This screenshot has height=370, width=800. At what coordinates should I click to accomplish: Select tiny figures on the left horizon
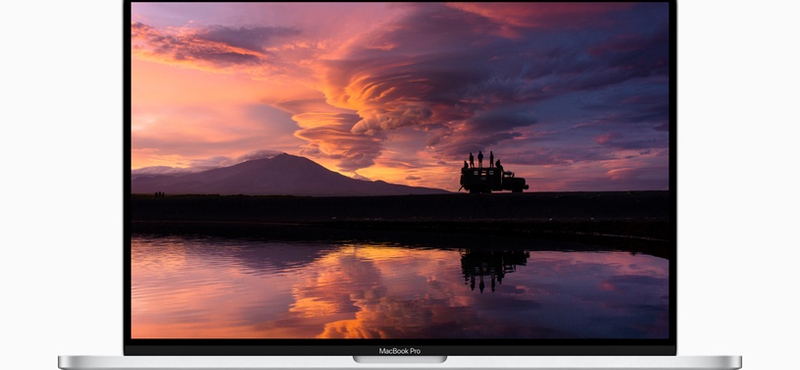(x=159, y=194)
